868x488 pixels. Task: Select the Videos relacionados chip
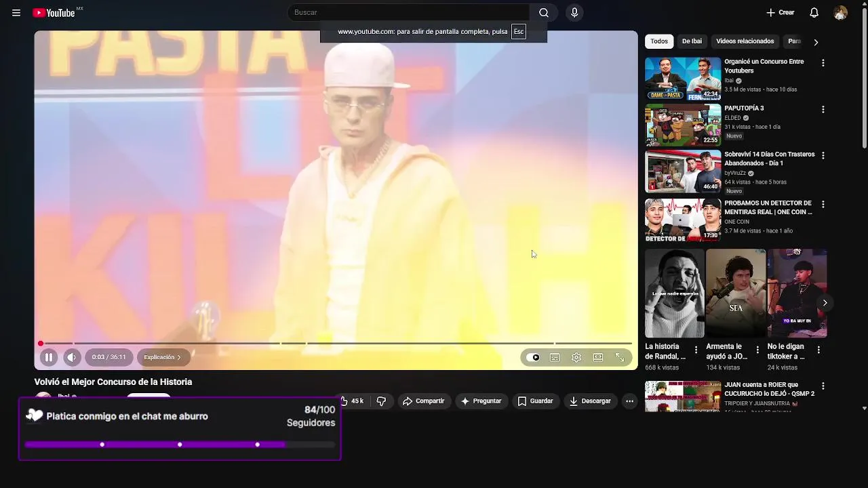click(x=745, y=41)
